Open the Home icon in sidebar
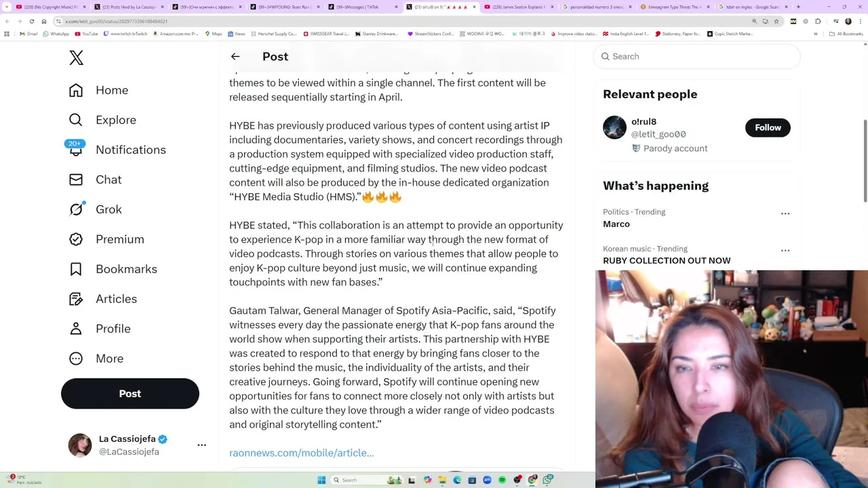The width and height of the screenshot is (868, 488). pos(76,90)
